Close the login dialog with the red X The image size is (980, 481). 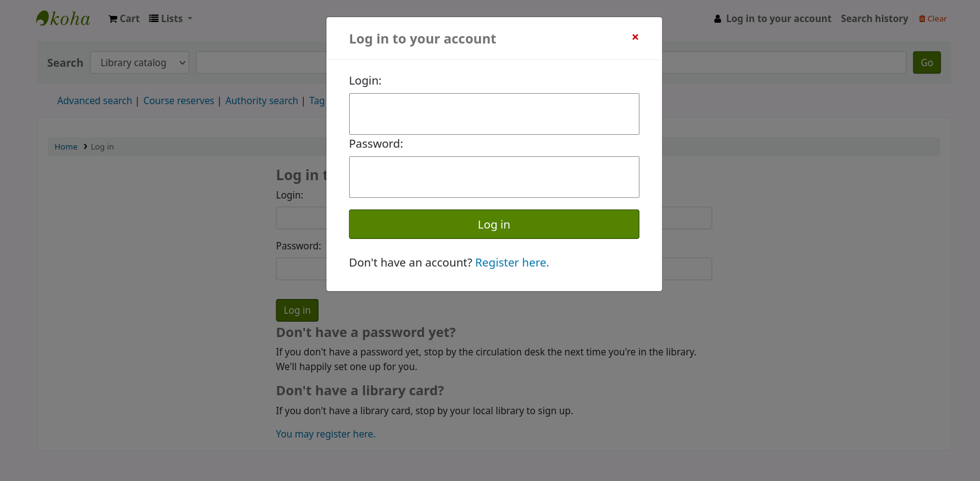point(635,37)
